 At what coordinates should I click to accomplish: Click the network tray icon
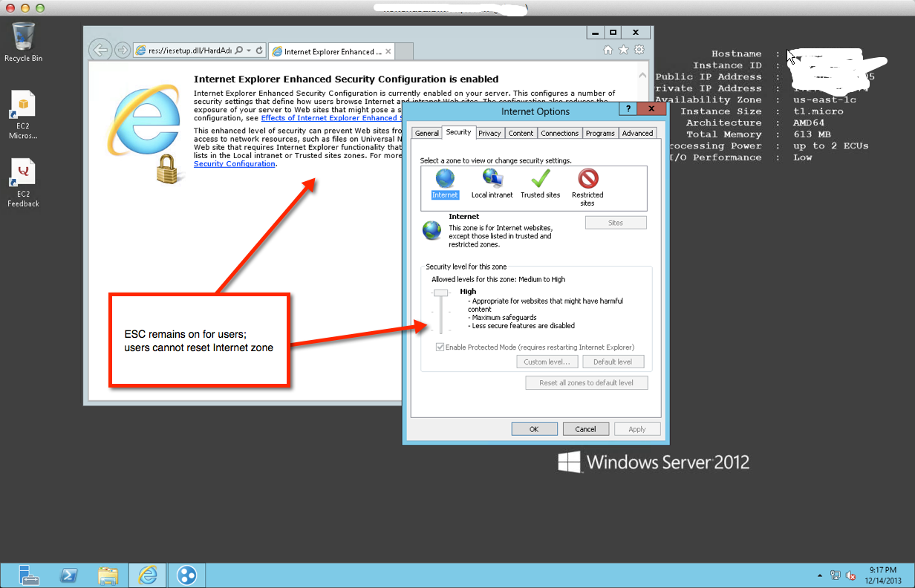[836, 575]
